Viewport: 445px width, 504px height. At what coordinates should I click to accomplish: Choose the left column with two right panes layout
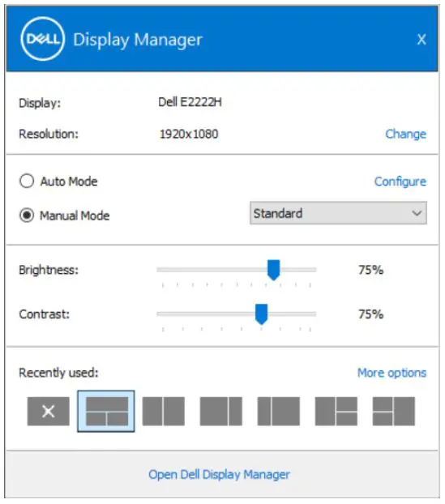pyautogui.click(x=336, y=411)
